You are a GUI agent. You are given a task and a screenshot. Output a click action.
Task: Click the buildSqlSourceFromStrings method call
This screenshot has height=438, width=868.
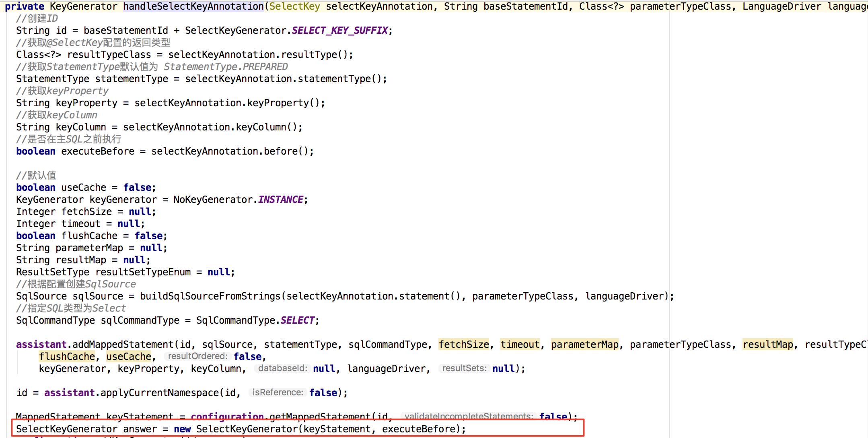coord(210,296)
